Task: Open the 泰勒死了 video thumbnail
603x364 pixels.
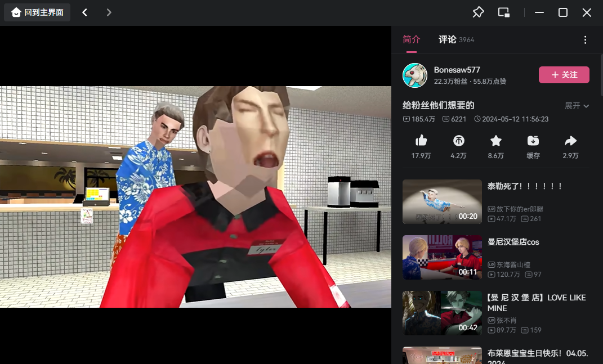Action: [x=442, y=202]
